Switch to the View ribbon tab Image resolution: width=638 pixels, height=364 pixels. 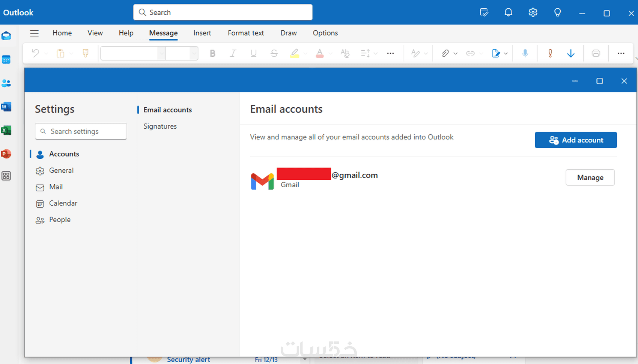(x=95, y=33)
